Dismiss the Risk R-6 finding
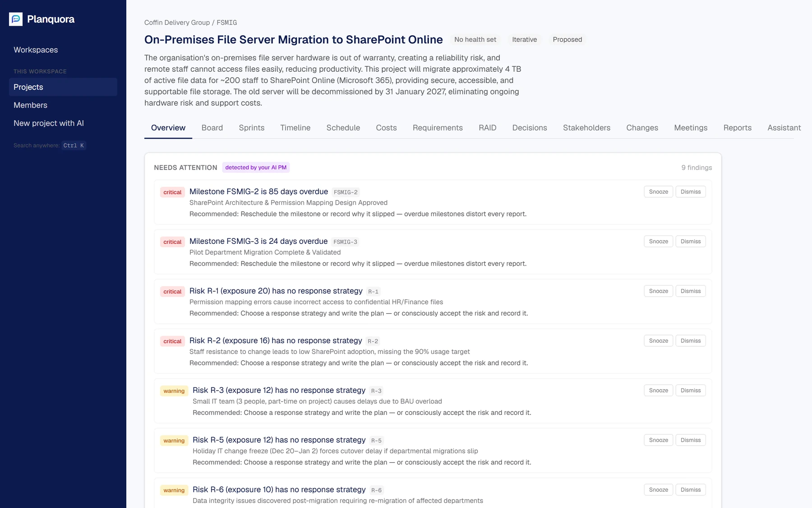Image resolution: width=812 pixels, height=508 pixels. pos(691,490)
